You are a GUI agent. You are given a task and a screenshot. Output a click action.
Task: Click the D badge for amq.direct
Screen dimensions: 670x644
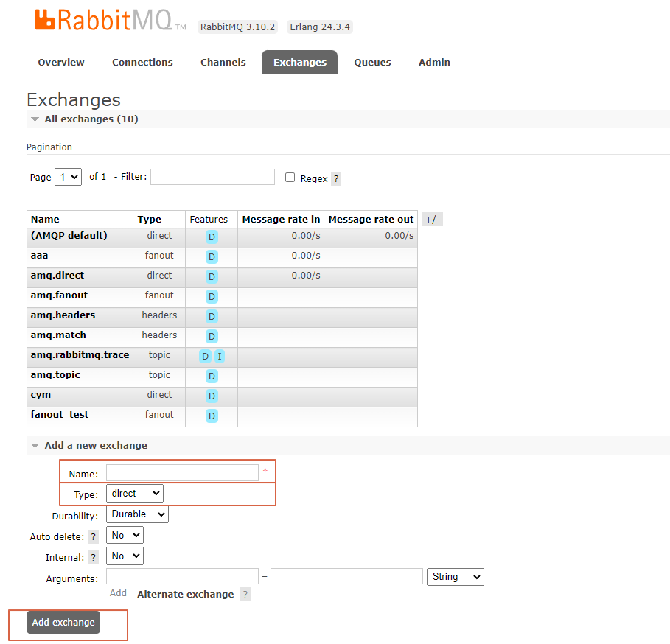tap(212, 277)
